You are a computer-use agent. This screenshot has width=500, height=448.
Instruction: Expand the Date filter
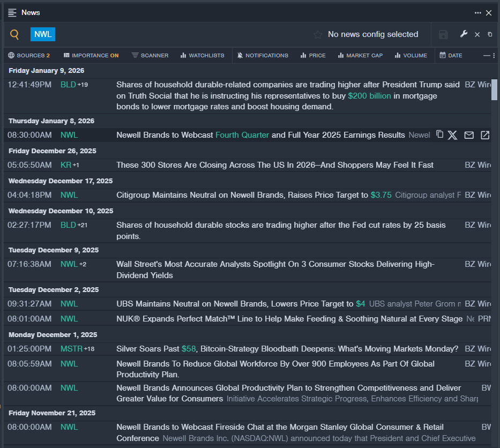point(451,55)
